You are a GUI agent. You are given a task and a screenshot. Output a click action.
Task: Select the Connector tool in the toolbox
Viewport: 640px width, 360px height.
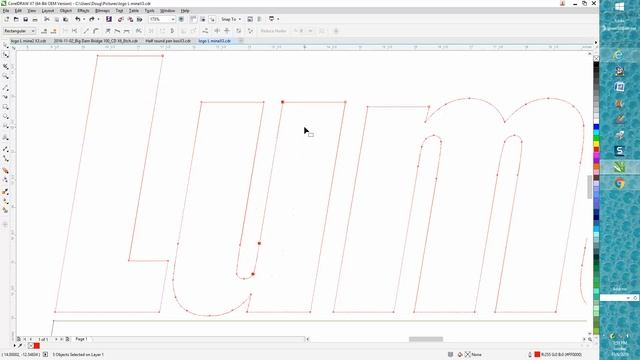click(6, 159)
